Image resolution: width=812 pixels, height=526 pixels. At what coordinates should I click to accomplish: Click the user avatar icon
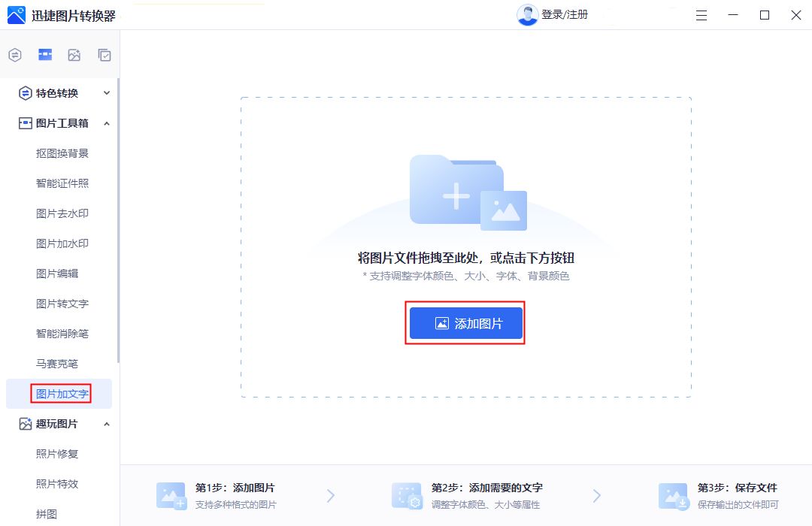coord(527,15)
